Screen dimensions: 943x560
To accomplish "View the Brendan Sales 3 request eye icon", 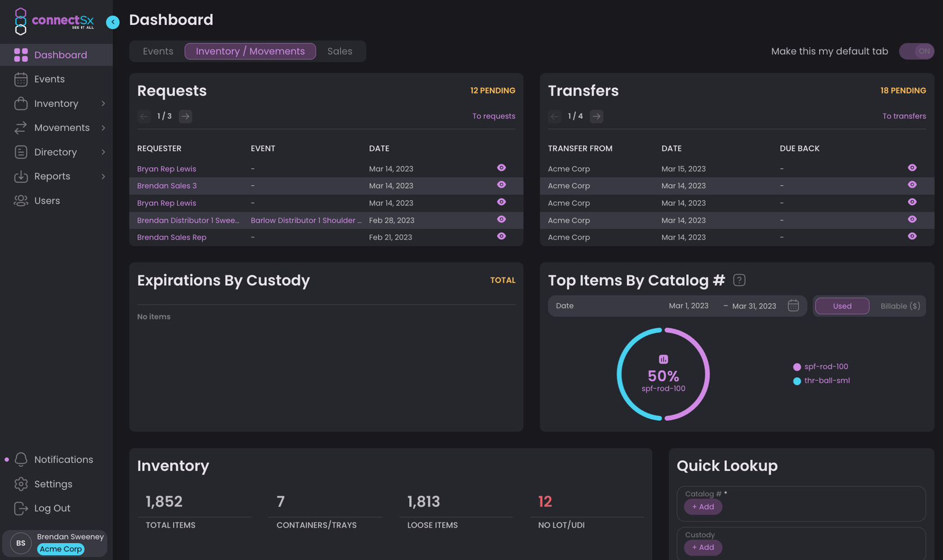I will click(501, 185).
